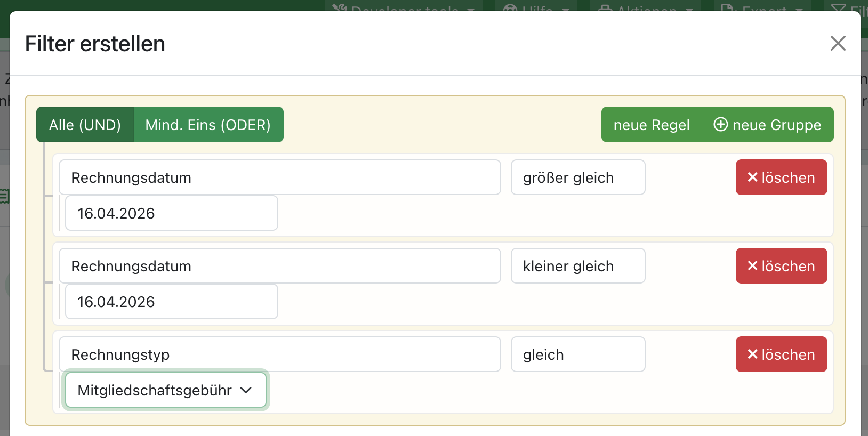Open Rechnungsdatum field of the größer gleich rule
The image size is (868, 436).
pos(279,177)
